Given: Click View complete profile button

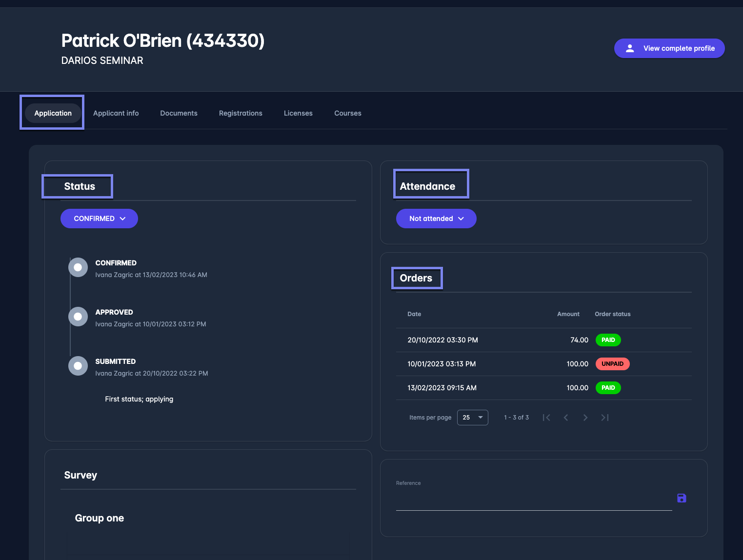Looking at the screenshot, I should [x=669, y=48].
